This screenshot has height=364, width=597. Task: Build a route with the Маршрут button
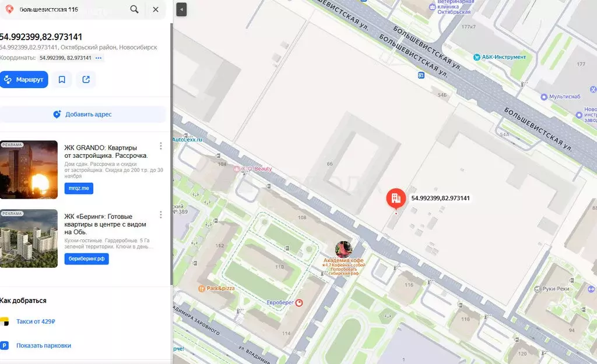pyautogui.click(x=24, y=79)
